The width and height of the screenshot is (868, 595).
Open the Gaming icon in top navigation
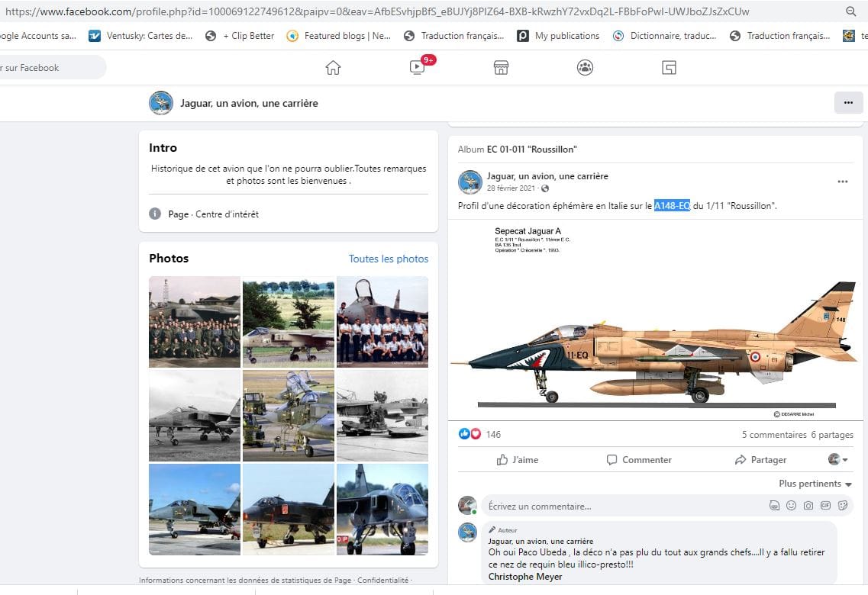coord(669,68)
